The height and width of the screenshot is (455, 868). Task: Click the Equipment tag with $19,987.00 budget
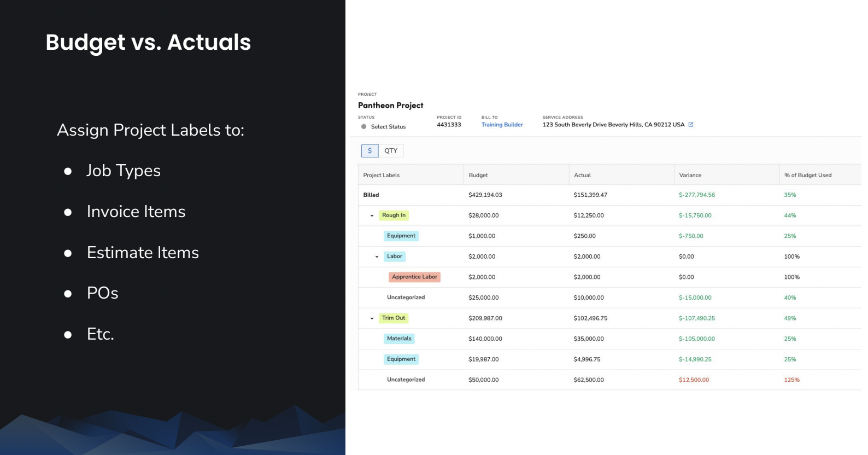[x=401, y=359]
